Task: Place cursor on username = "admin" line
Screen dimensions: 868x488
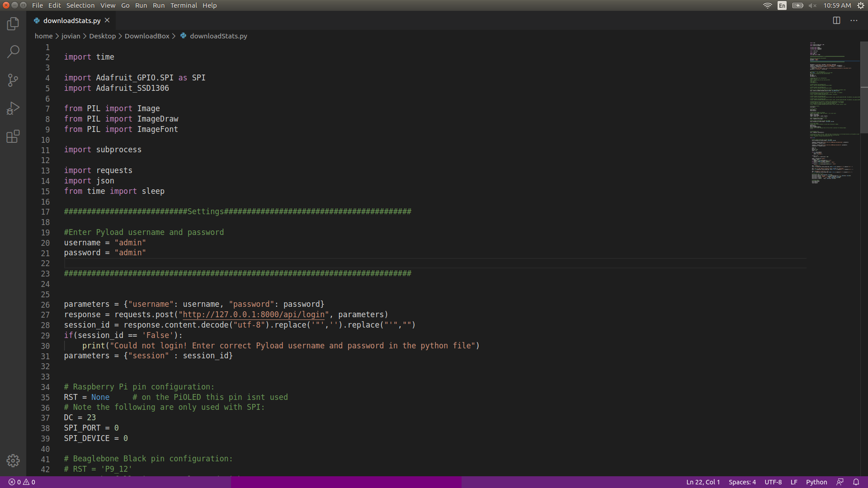Action: [105, 243]
